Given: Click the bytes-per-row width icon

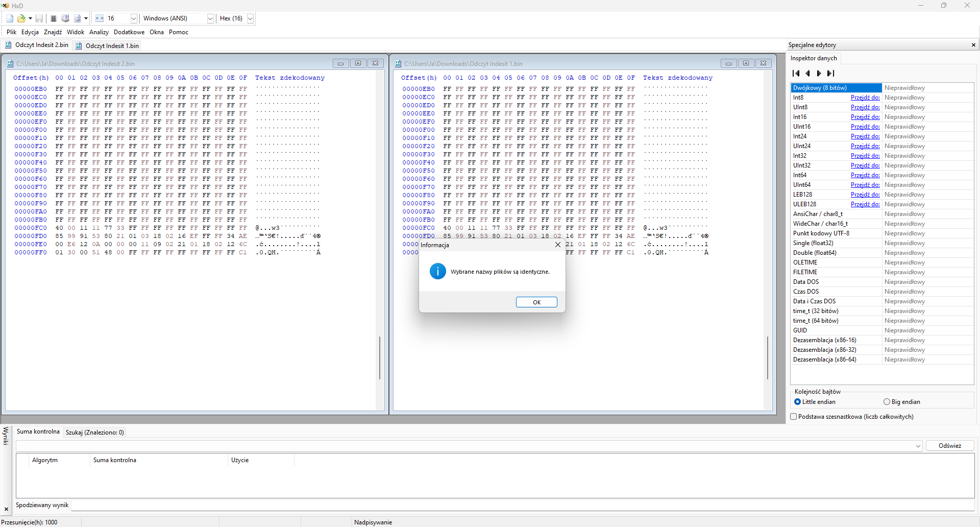Looking at the screenshot, I should pos(100,18).
